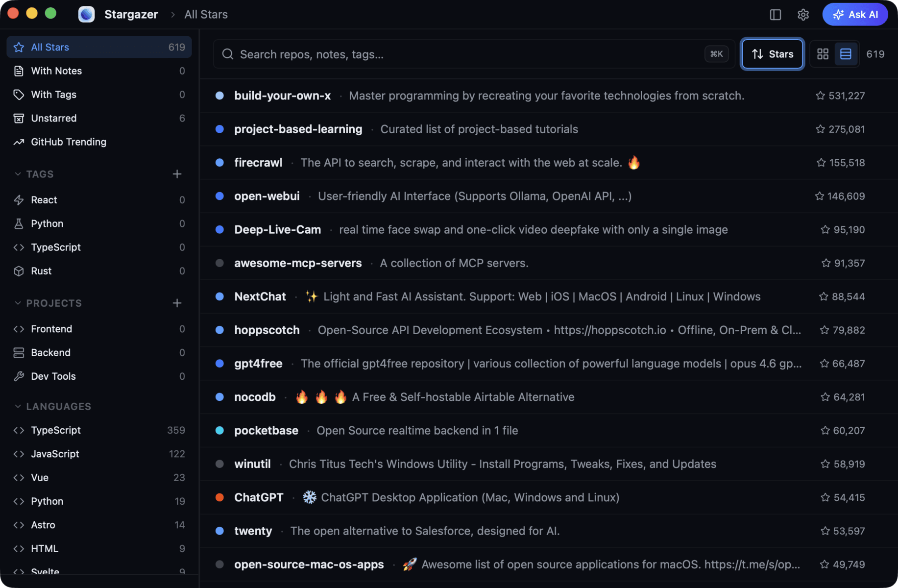Click the Rust tag box icon
Viewport: 898px width, 588px height.
tap(19, 271)
